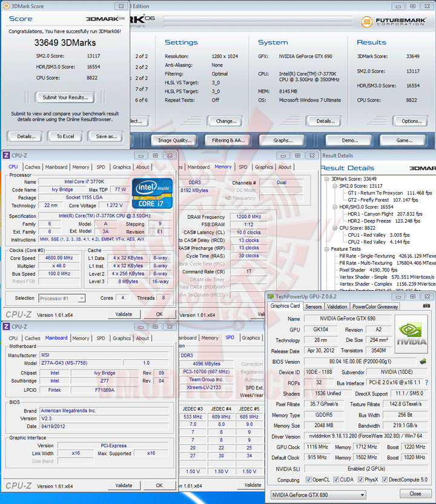Click the Submit Your Results button
The height and width of the screenshot is (504, 436).
click(65, 98)
